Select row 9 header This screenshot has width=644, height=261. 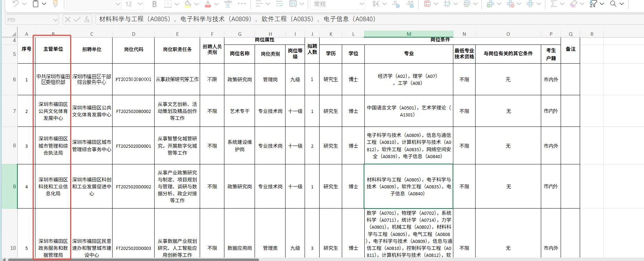9,186
